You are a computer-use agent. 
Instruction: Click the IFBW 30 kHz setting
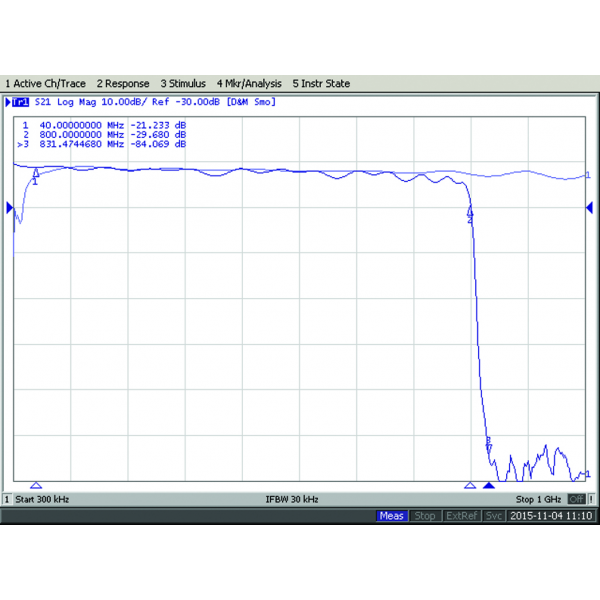[292, 498]
